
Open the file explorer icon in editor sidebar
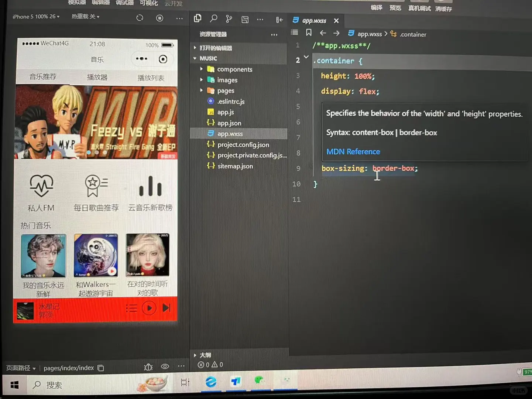click(198, 18)
